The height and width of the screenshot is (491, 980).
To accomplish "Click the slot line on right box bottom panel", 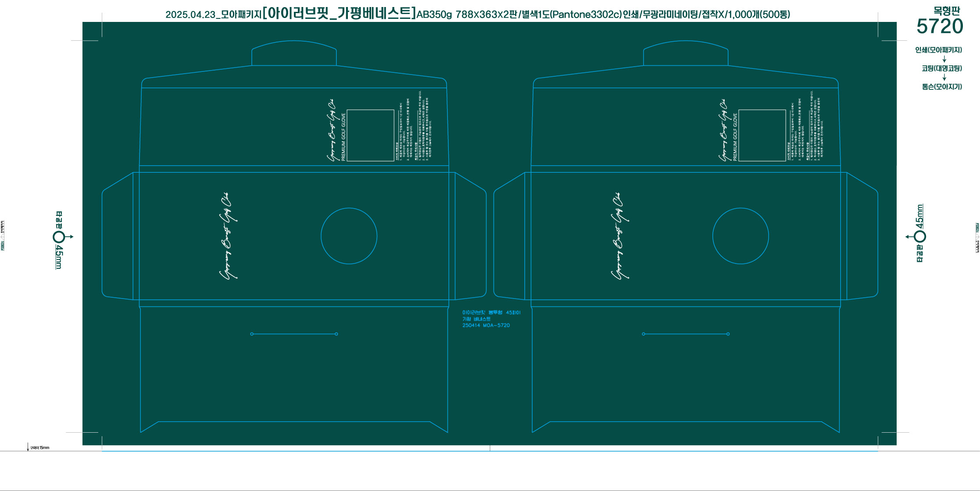I will tap(685, 334).
